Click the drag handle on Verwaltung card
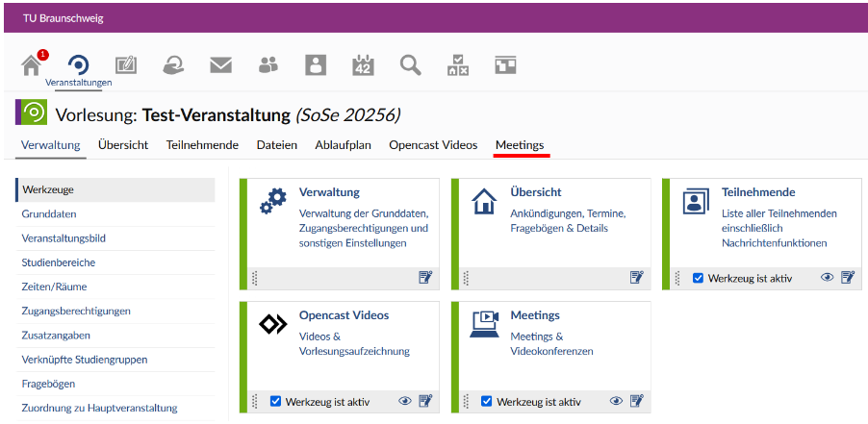This screenshot has width=868, height=424. pyautogui.click(x=255, y=278)
